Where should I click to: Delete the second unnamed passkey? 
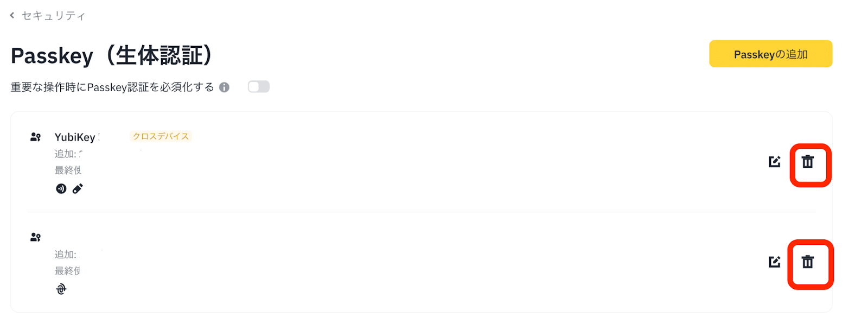click(807, 262)
